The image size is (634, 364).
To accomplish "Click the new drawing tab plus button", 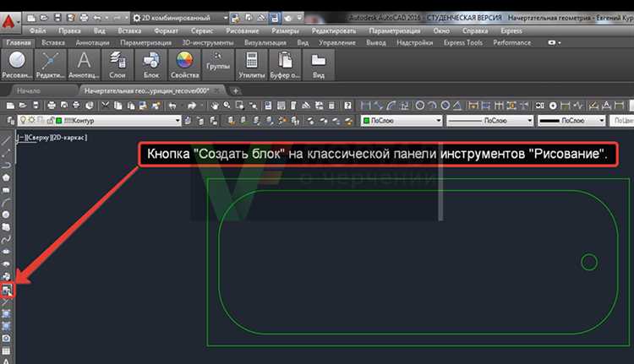I will [235, 90].
